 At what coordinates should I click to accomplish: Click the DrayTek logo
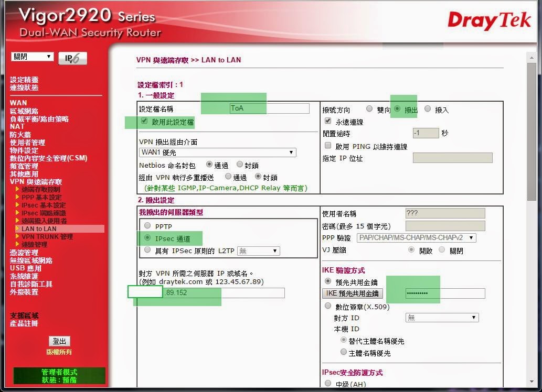click(x=489, y=21)
